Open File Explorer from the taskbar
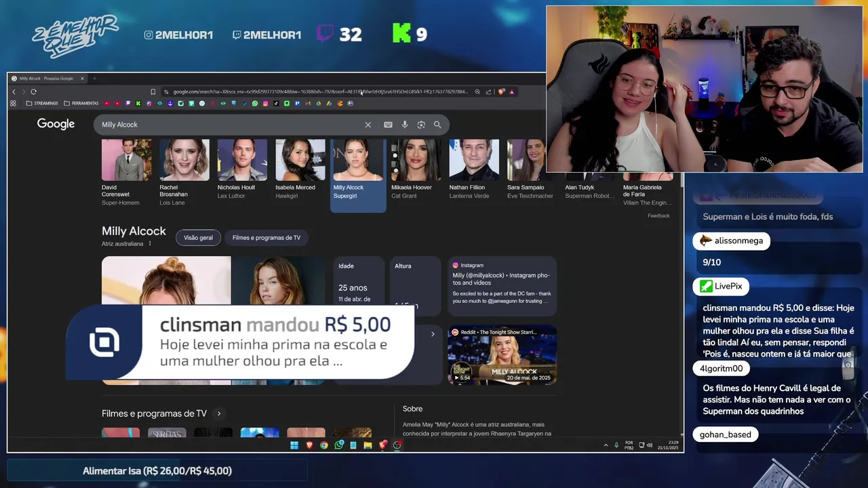 (368, 445)
